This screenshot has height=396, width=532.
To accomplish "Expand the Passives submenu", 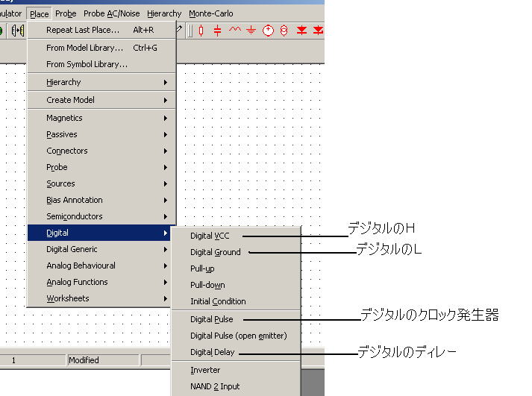I will click(x=101, y=134).
